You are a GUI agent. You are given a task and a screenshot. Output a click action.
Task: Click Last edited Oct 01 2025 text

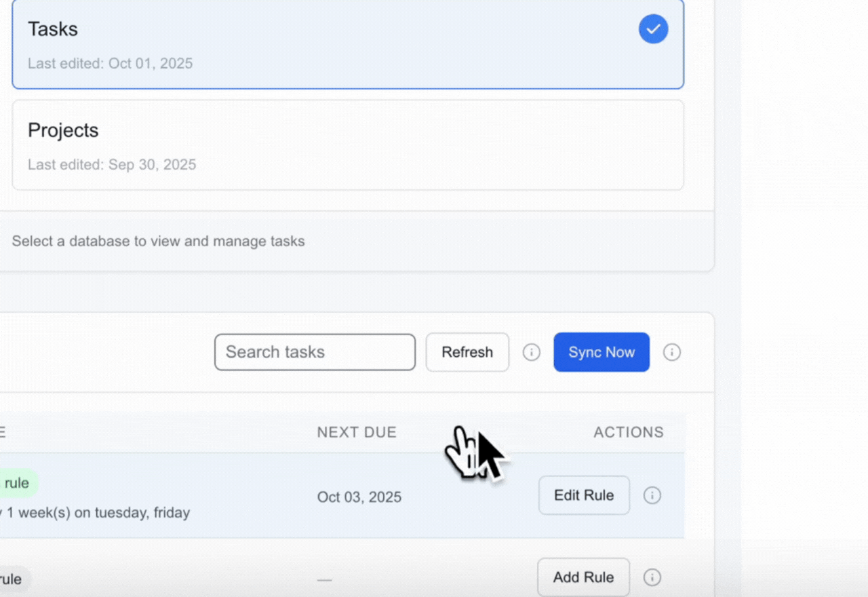[x=110, y=63]
